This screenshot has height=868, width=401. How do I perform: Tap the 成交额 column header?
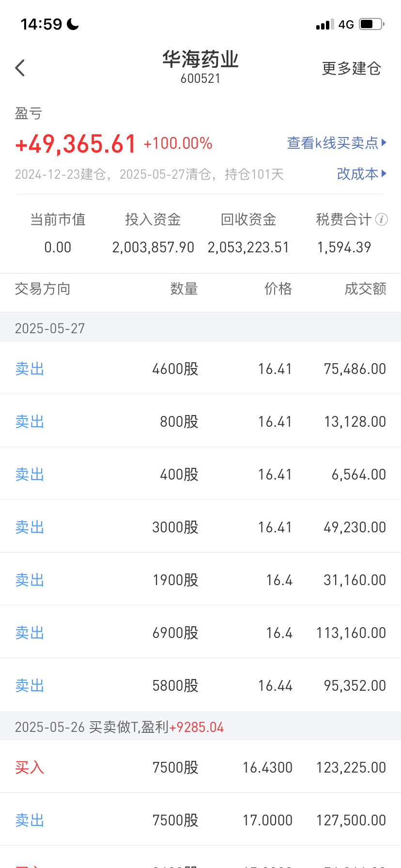tap(366, 289)
